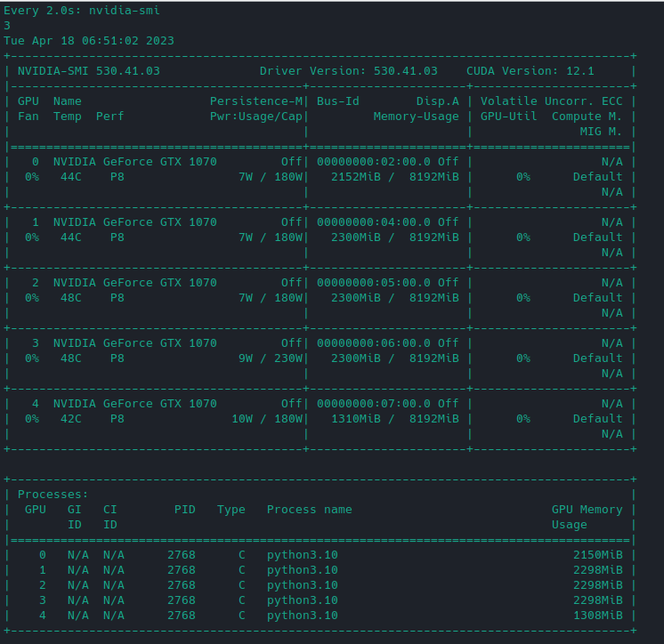Click the 'Pwr:Usage/Cap' column header

point(256,117)
